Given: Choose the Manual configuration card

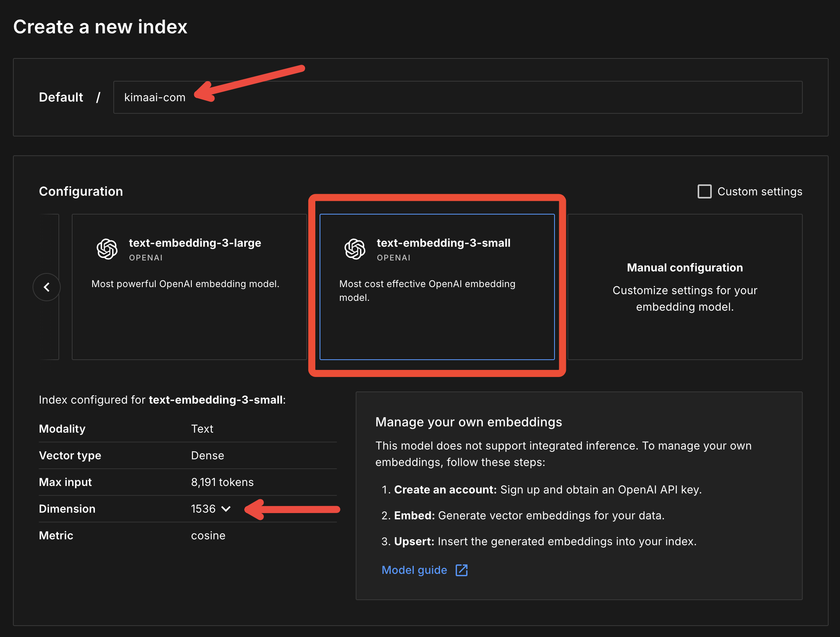Looking at the screenshot, I should (685, 333).
